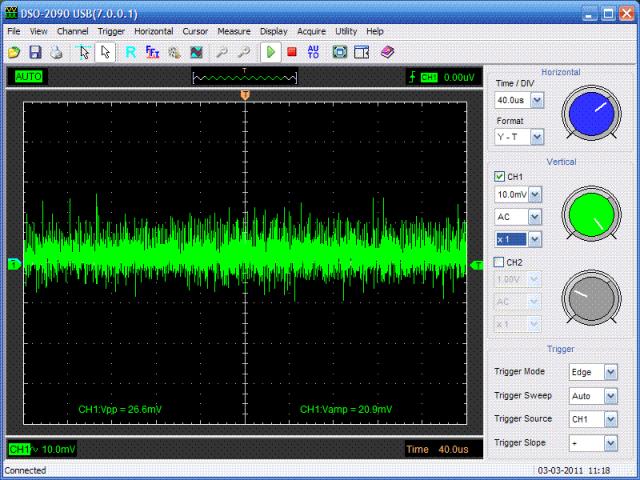The image size is (640, 480).
Task: Open the Measure menu
Action: coord(233,31)
